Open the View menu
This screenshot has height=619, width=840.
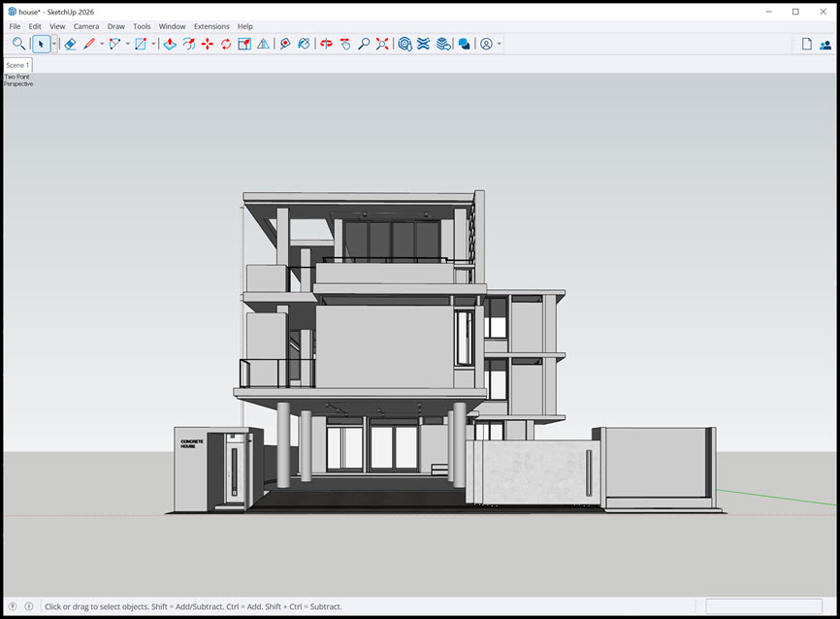click(57, 26)
